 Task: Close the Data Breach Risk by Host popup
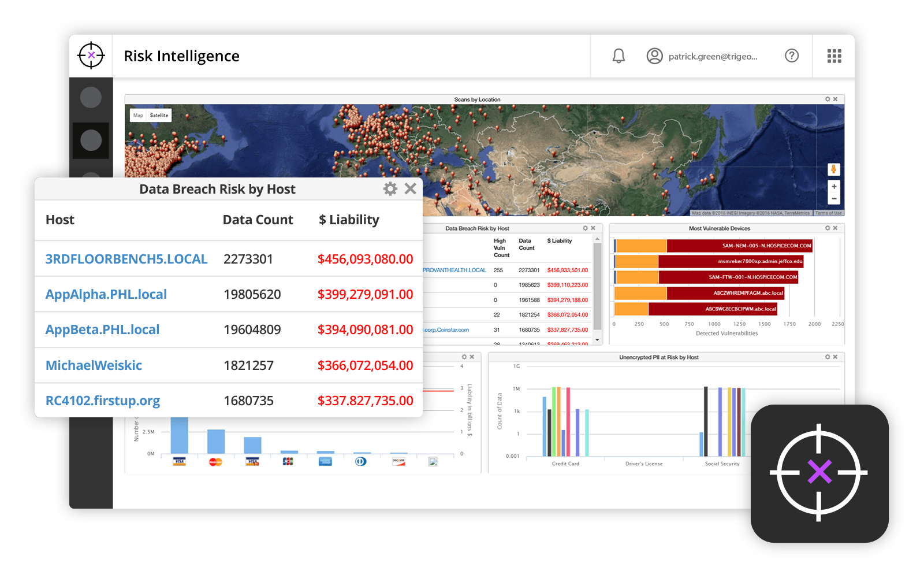(x=411, y=188)
